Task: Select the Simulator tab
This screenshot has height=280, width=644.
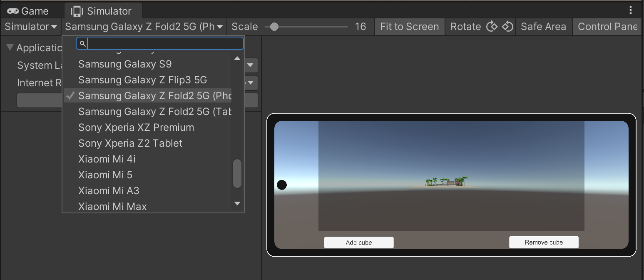Action: 102,11
